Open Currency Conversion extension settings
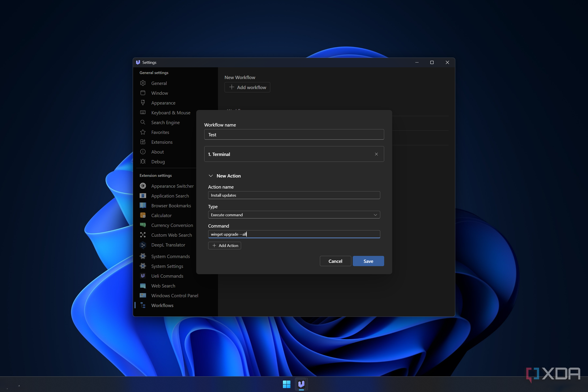This screenshot has width=588, height=392. (172, 225)
